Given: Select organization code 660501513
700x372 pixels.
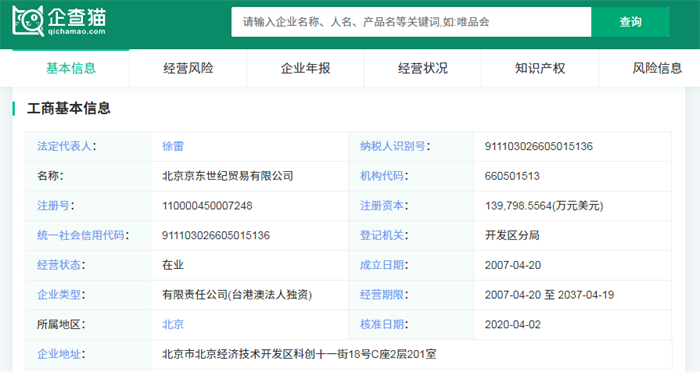Looking at the screenshot, I should click(512, 176).
